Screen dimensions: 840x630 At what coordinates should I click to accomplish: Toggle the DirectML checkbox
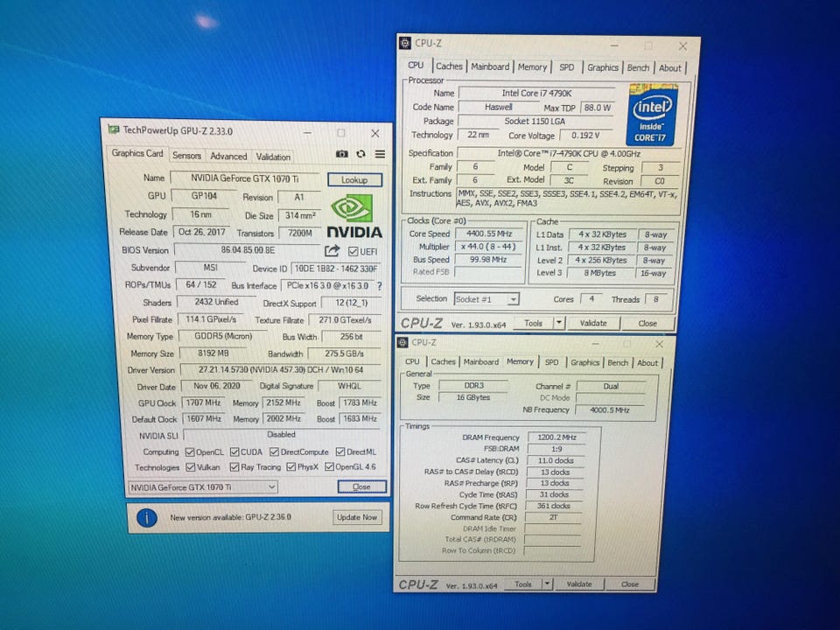340,452
